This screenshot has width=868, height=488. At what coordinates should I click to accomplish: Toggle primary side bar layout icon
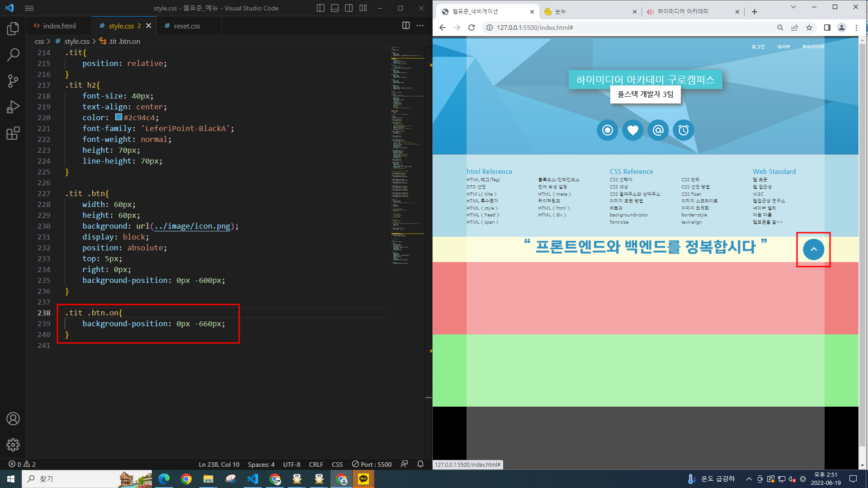click(x=321, y=8)
